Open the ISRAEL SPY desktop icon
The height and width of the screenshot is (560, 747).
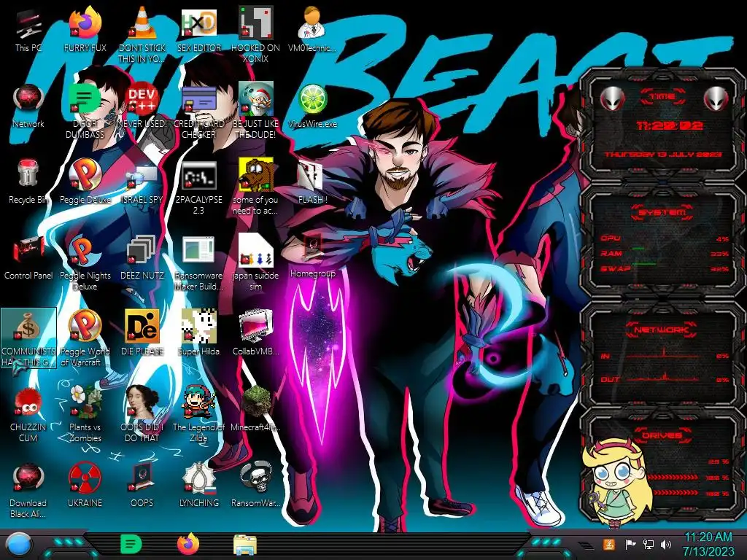[142, 182]
